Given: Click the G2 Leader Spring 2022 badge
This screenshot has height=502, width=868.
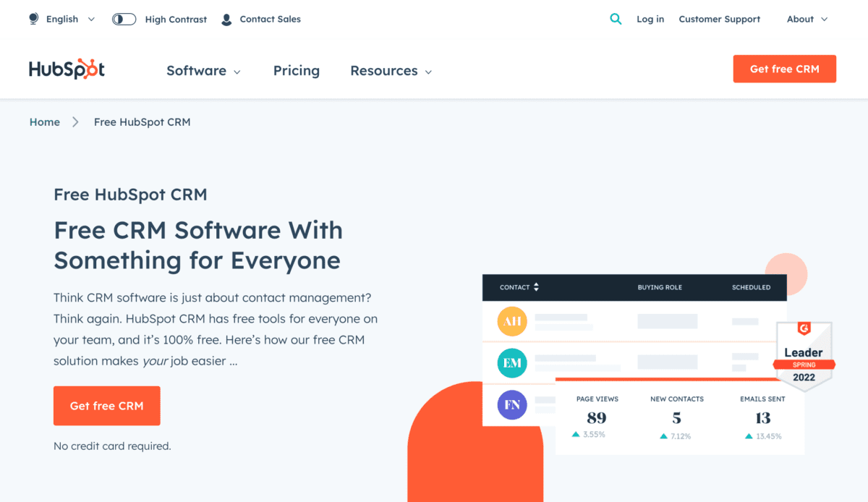Looking at the screenshot, I should (804, 357).
